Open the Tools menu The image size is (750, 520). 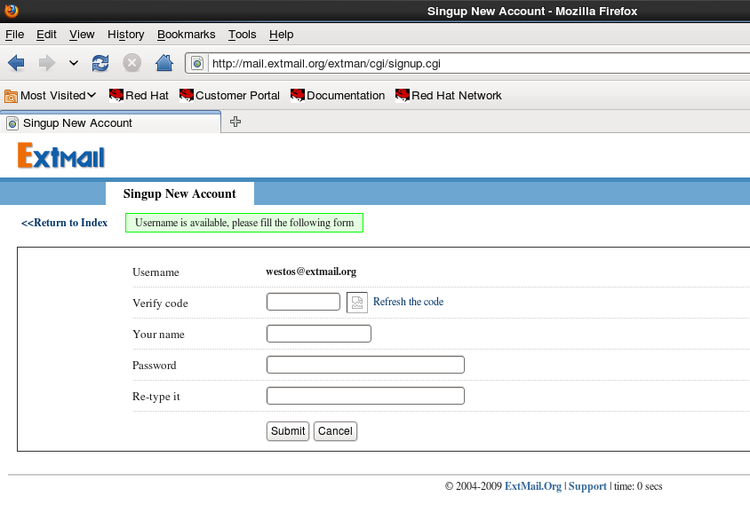click(242, 34)
